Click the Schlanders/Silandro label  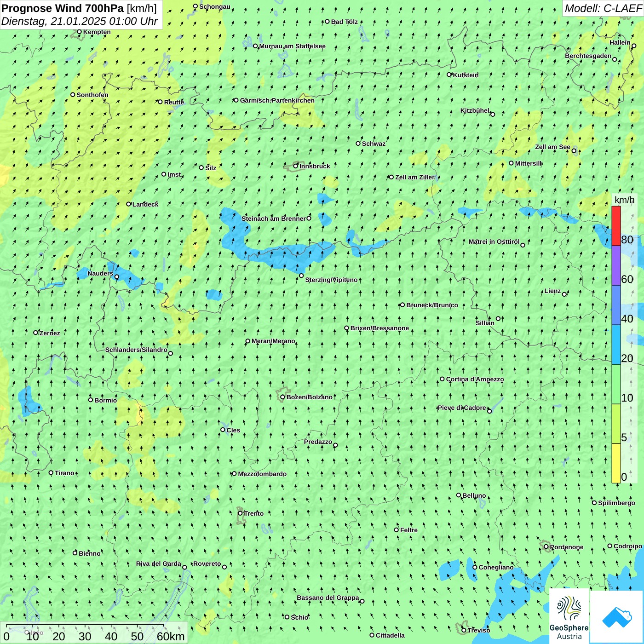coord(136,350)
